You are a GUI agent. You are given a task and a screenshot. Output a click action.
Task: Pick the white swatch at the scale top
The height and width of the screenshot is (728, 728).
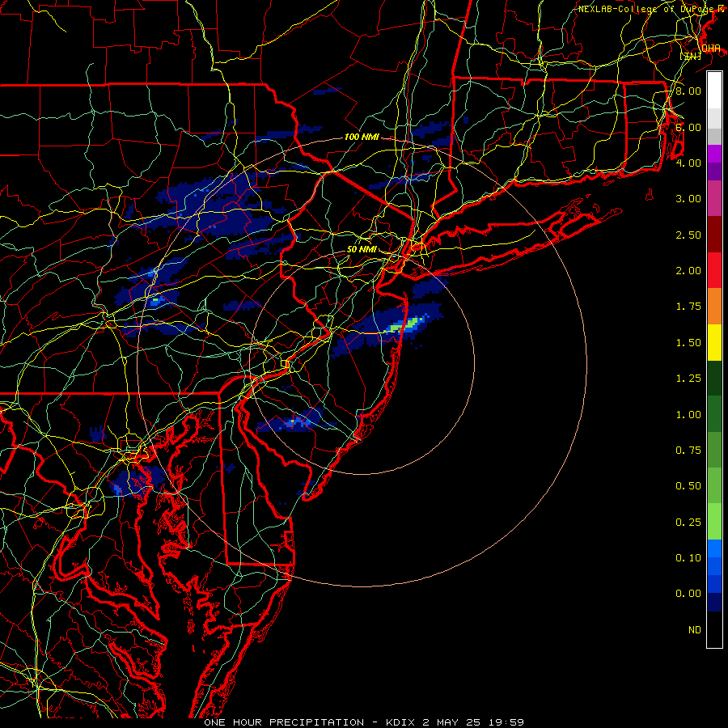coord(714,91)
